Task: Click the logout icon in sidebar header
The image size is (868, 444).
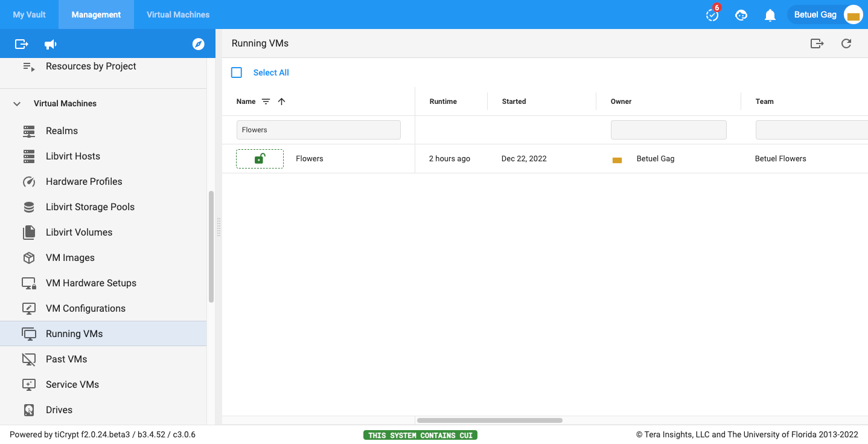Action: [22, 44]
